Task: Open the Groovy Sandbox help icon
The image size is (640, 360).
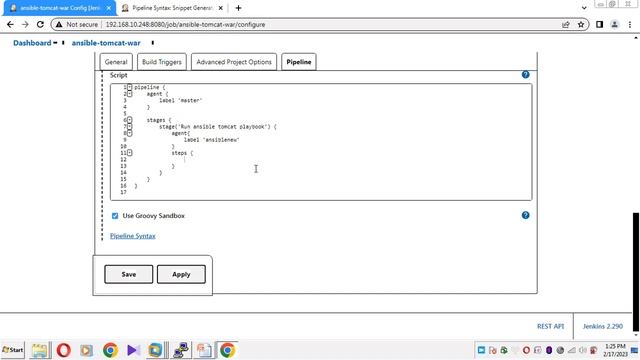Action: point(525,215)
